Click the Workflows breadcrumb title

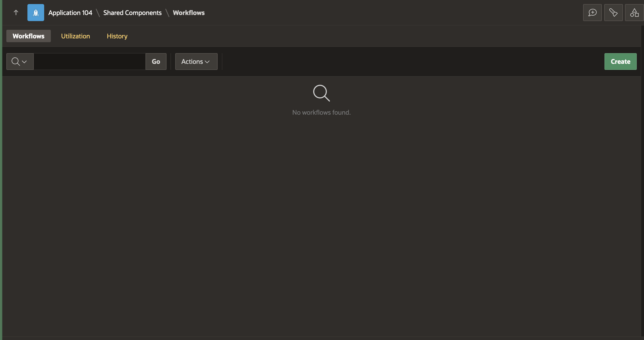click(188, 13)
